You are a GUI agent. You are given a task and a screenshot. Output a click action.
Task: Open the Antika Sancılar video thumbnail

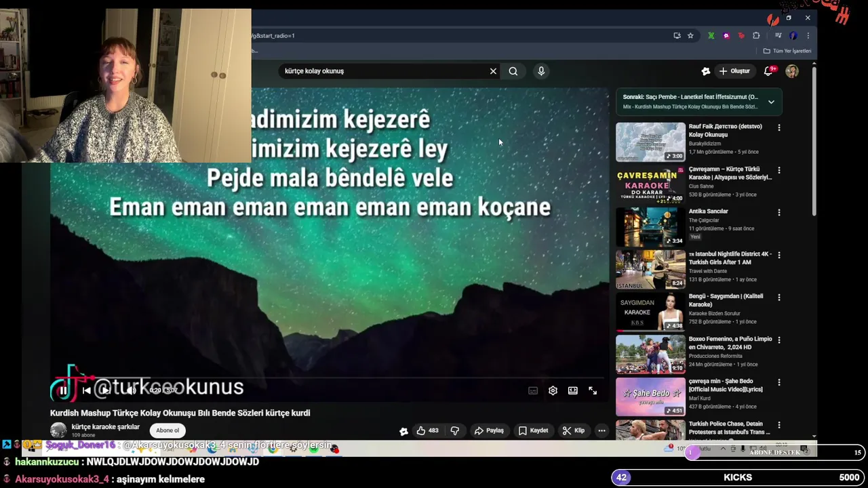point(650,226)
